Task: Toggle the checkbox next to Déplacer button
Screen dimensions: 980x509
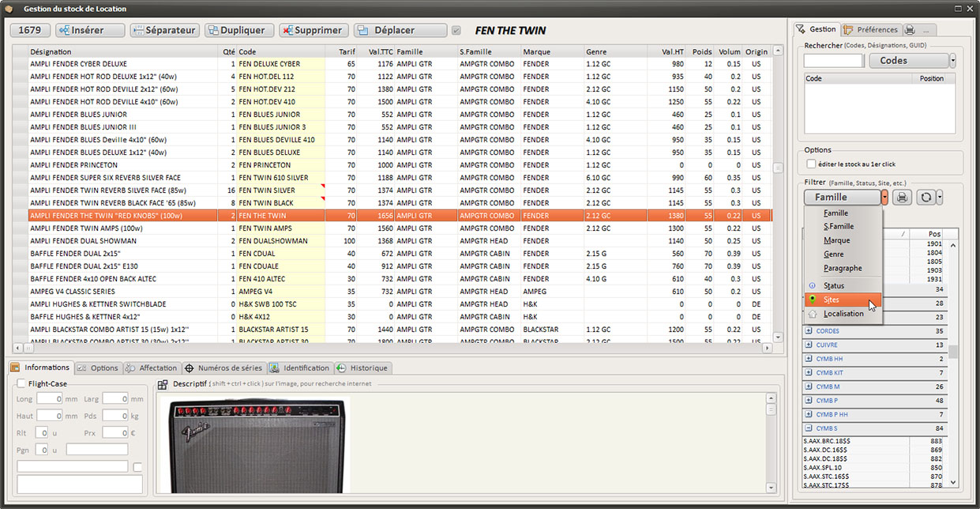Action: click(456, 31)
